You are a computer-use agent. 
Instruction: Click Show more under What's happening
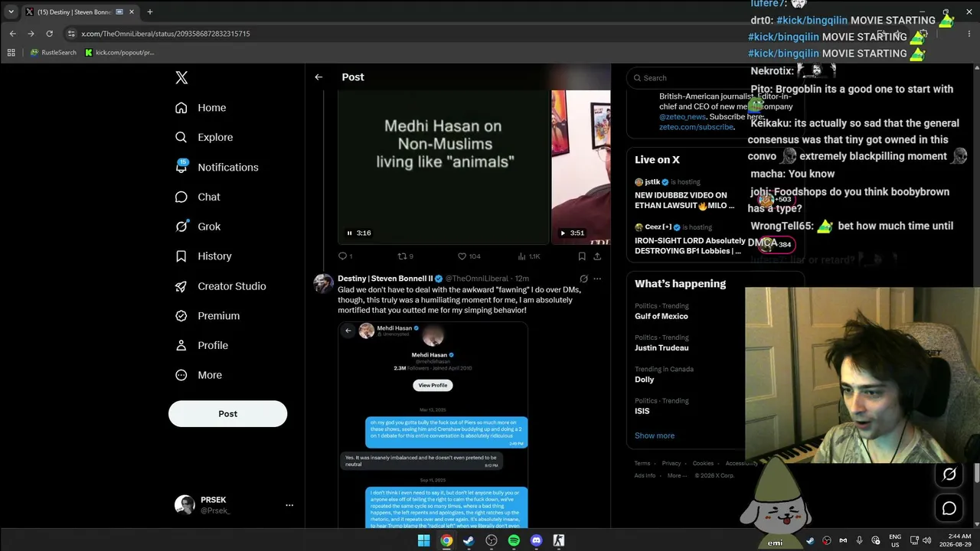655,435
